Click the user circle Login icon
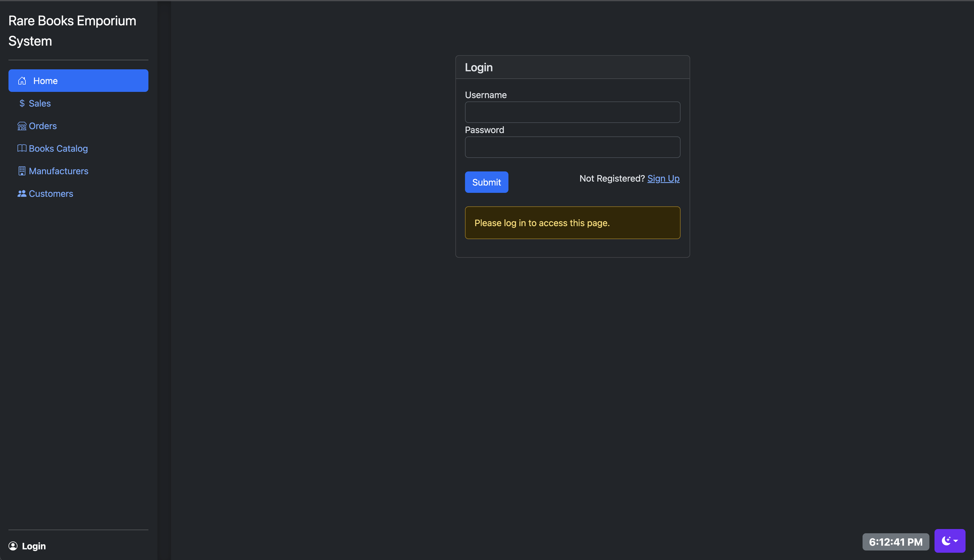 [x=13, y=546]
